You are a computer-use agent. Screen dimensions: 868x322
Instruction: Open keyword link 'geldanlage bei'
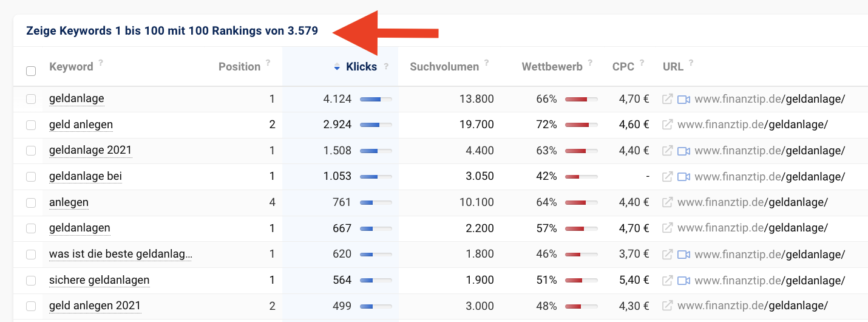[86, 176]
